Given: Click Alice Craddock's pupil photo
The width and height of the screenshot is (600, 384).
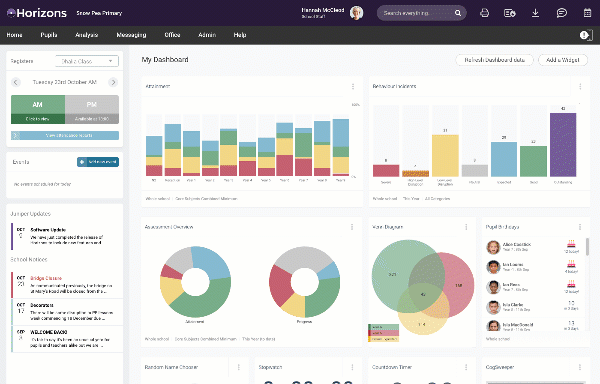Looking at the screenshot, I should [x=493, y=247].
